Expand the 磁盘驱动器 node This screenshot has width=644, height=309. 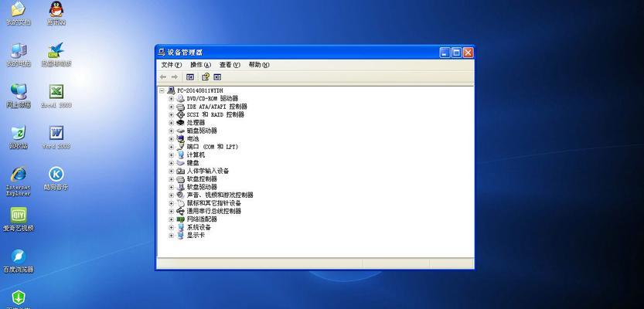coord(172,131)
